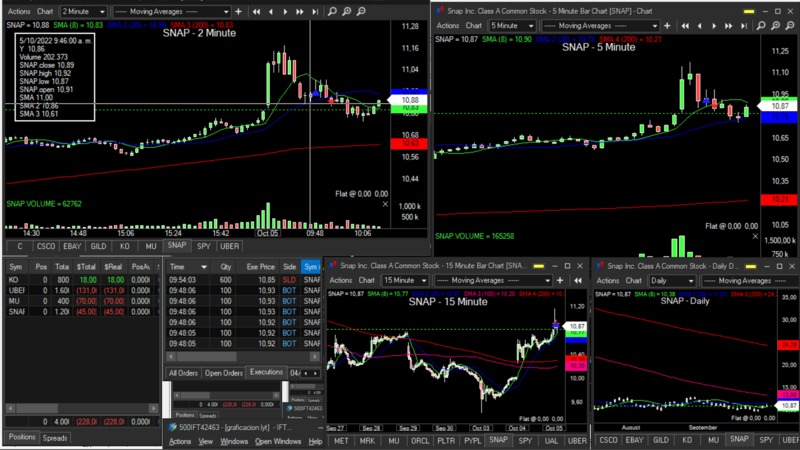Viewport: 800px width, 450px height.
Task: Select UBER tab under 2 Minute chart
Action: tap(229, 245)
